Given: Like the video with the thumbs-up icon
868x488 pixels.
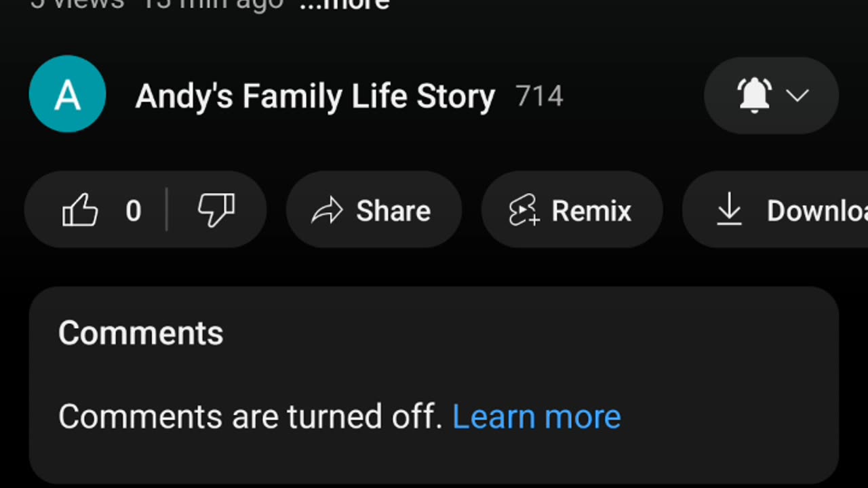Looking at the screenshot, I should point(80,210).
